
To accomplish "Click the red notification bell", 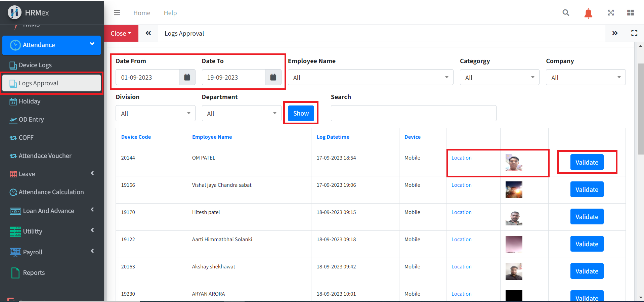I will coord(588,13).
